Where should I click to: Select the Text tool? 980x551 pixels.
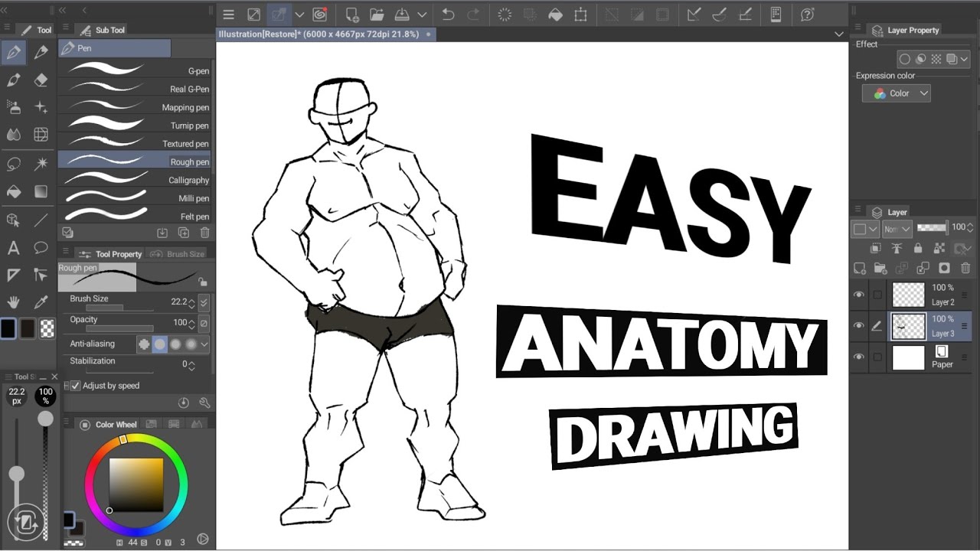13,248
